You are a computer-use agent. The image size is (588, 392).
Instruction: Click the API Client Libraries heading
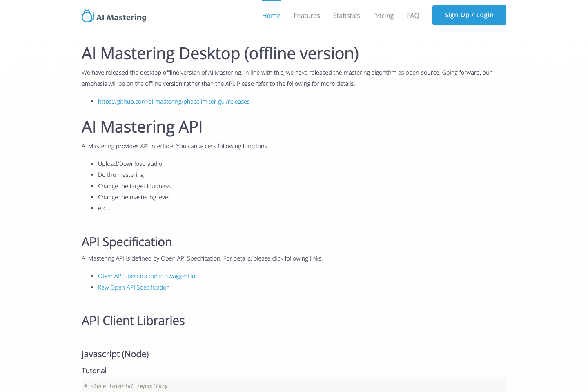(x=133, y=321)
